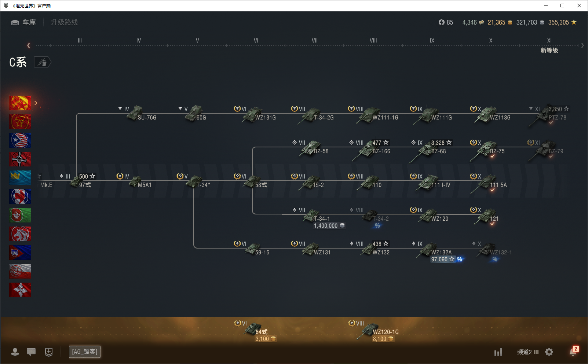Open the chat speech bubble icon
588x364 pixels.
tap(31, 352)
